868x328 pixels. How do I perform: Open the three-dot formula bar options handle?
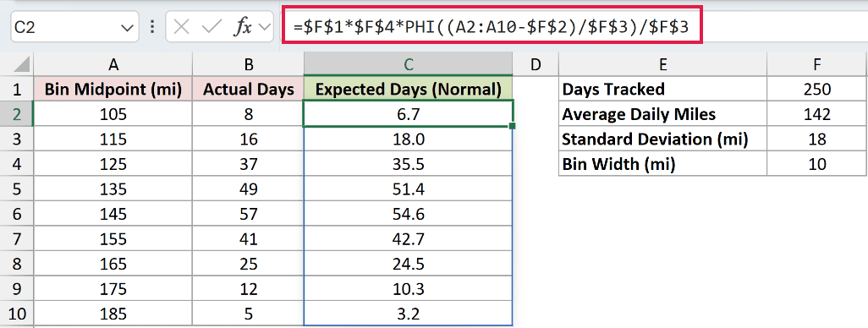coord(152,26)
